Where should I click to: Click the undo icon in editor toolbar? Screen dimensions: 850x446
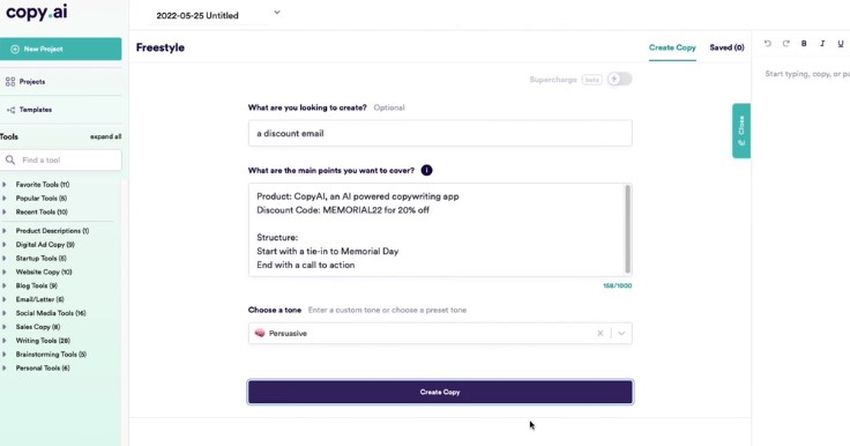coord(768,44)
